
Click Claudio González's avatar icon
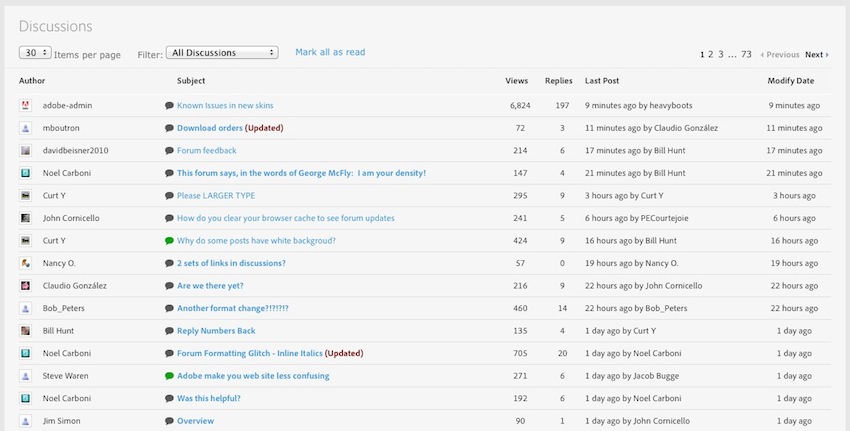tap(25, 286)
